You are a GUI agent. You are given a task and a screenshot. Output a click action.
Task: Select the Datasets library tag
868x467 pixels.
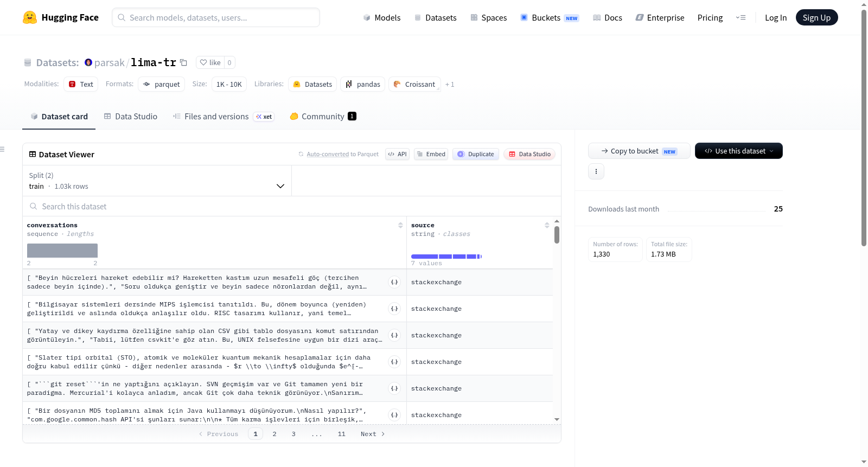[x=312, y=84]
